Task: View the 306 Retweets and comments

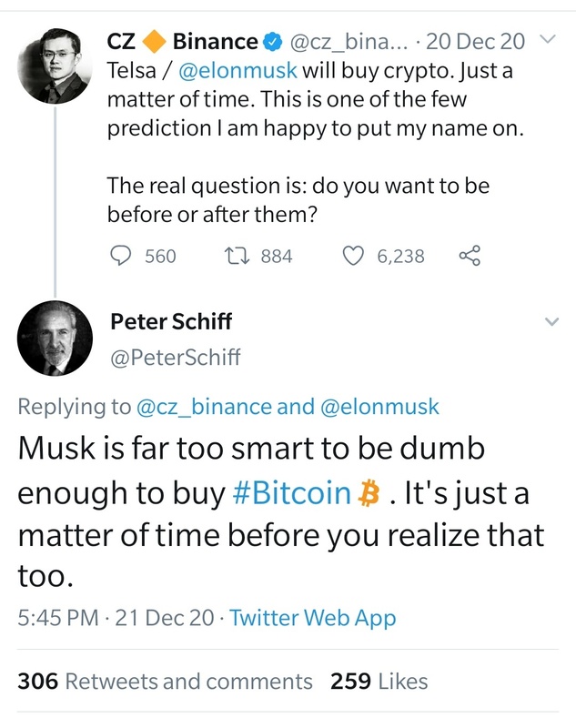Action: tap(165, 681)
